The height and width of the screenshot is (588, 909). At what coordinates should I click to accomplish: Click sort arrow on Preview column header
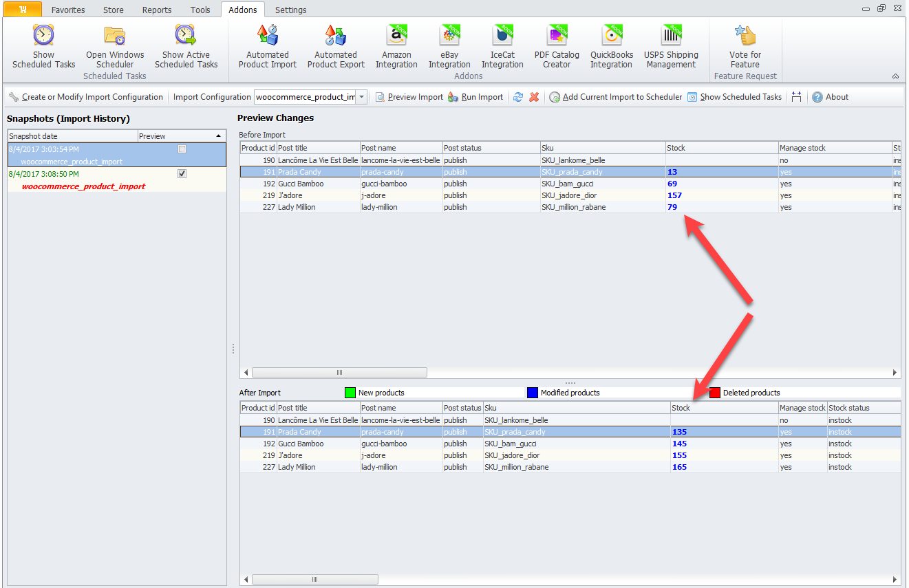[219, 136]
